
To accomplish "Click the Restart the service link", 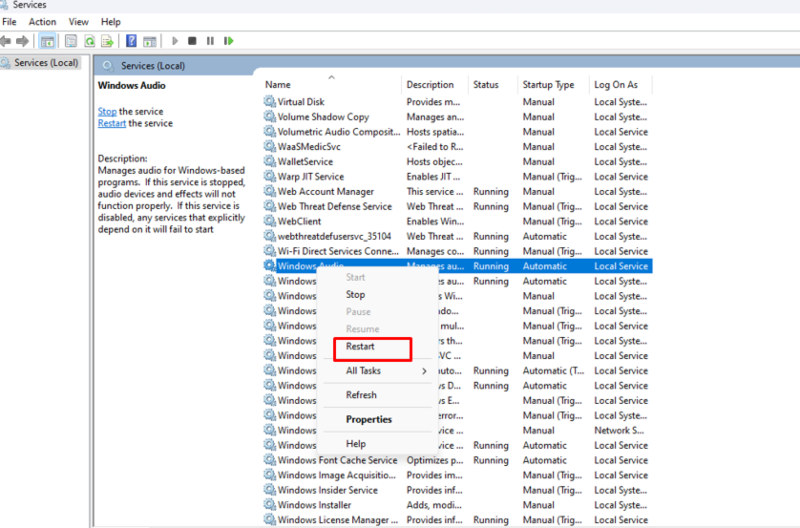I will [112, 123].
